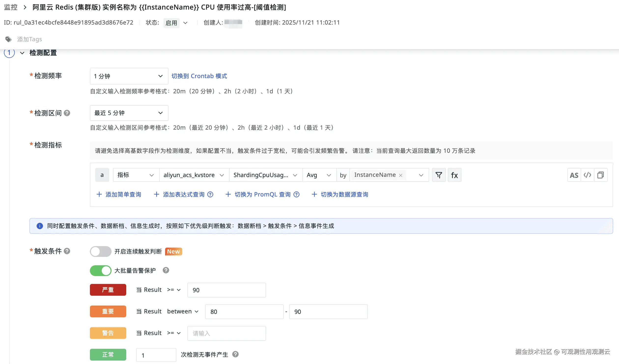This screenshot has width=619, height=364.
Task: Go to 监控 breadcrumb
Action: pos(11,7)
